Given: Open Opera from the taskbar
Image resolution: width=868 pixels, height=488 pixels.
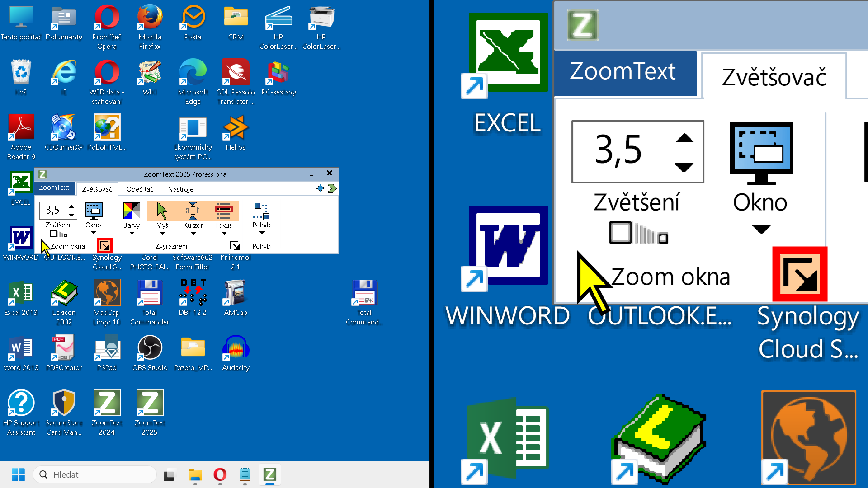Looking at the screenshot, I should tap(220, 474).
